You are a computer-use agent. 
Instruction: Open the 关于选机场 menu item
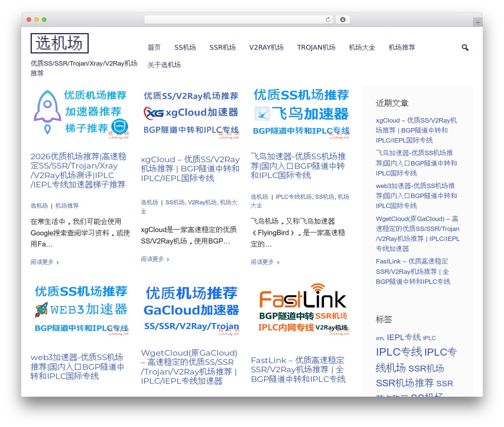point(164,65)
